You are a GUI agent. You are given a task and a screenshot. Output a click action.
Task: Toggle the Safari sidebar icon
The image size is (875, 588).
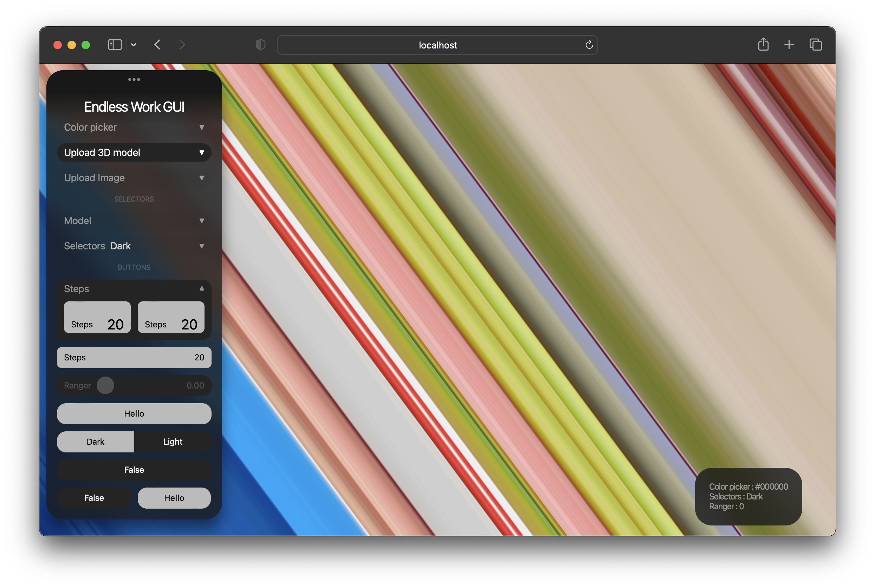(115, 45)
